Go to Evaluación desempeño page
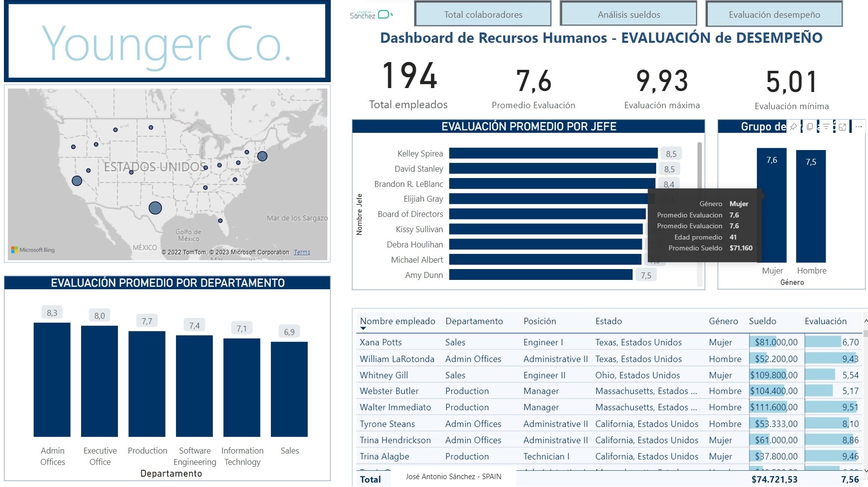Viewport: 868px width, 487px height. pos(774,15)
